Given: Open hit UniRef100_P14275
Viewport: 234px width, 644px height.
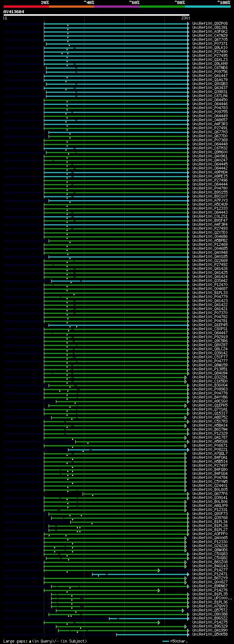Looking at the screenshot, I should click(x=210, y=622).
